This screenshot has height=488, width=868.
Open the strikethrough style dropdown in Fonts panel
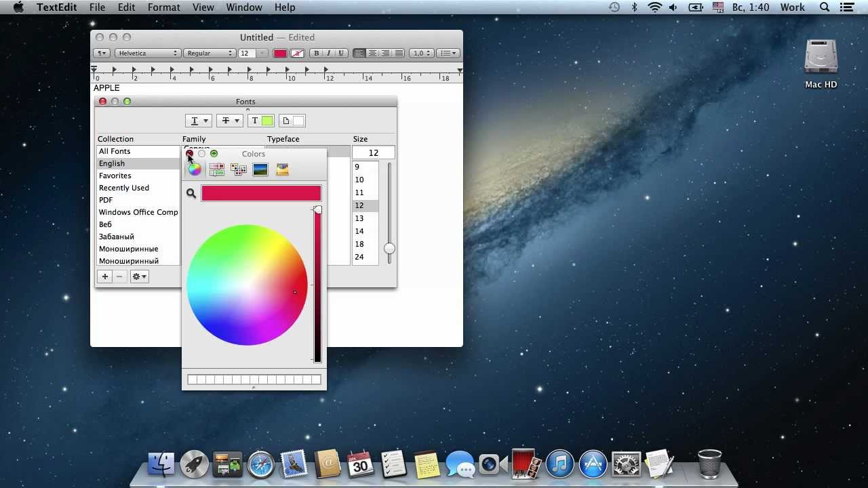(230, 120)
